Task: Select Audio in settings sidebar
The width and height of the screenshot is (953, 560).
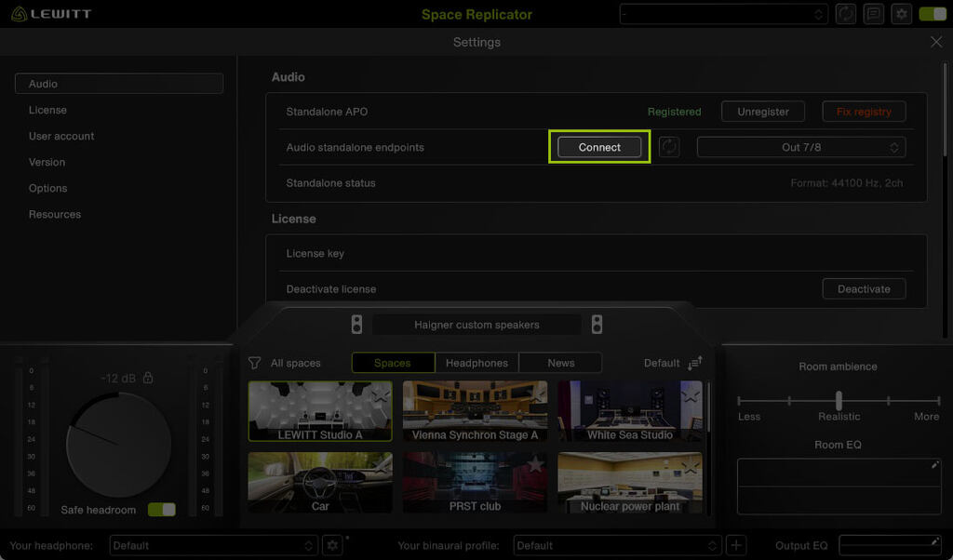Action: point(119,84)
